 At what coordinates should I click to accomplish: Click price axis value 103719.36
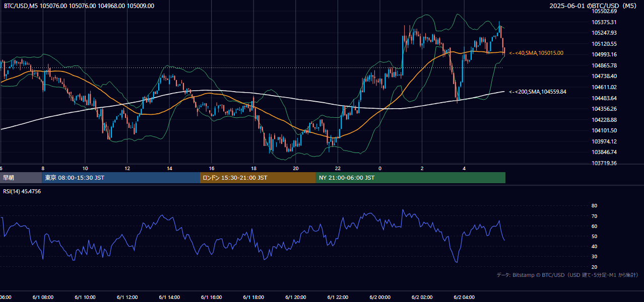(604, 163)
